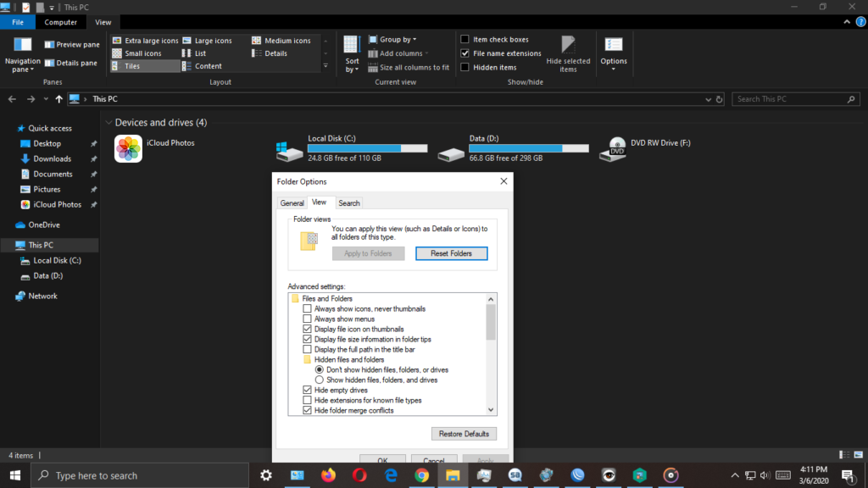Open iCloud Photos drive icon
868x488 pixels.
point(128,149)
